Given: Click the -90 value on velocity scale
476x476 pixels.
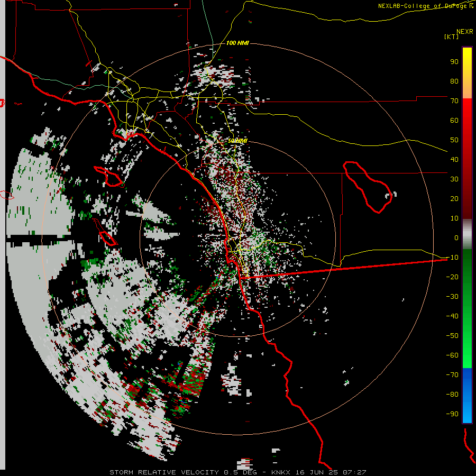Looking at the screenshot, I should point(452,414).
